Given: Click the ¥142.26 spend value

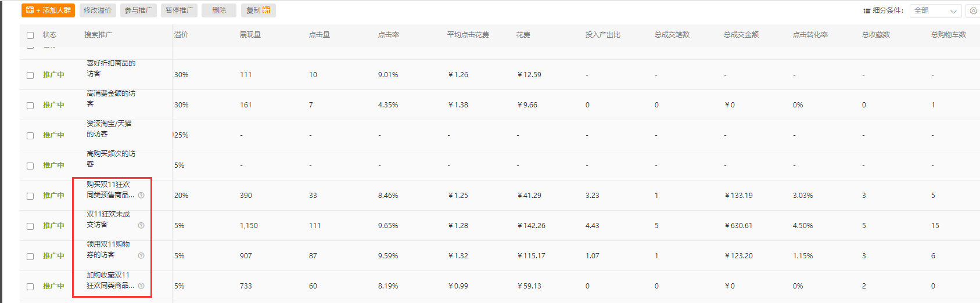Looking at the screenshot, I should pyautogui.click(x=532, y=226).
